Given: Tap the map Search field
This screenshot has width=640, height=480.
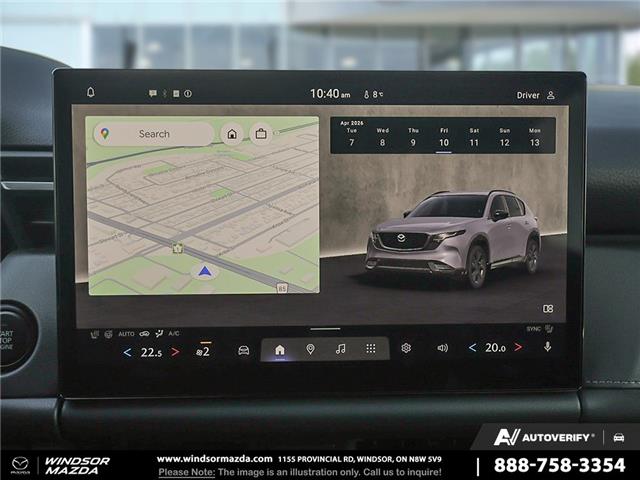Looking at the screenshot, I should point(154,133).
